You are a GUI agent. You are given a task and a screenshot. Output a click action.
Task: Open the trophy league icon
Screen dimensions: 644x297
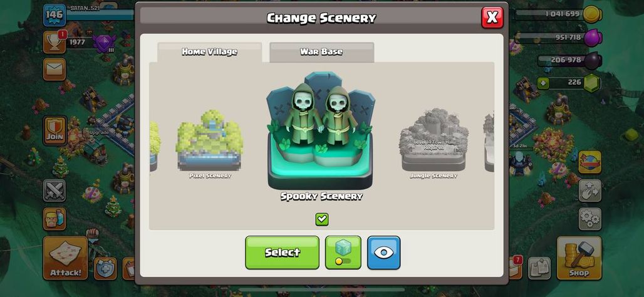click(x=55, y=43)
